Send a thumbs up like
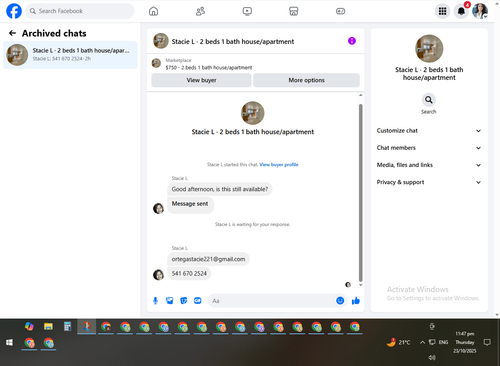 click(356, 301)
